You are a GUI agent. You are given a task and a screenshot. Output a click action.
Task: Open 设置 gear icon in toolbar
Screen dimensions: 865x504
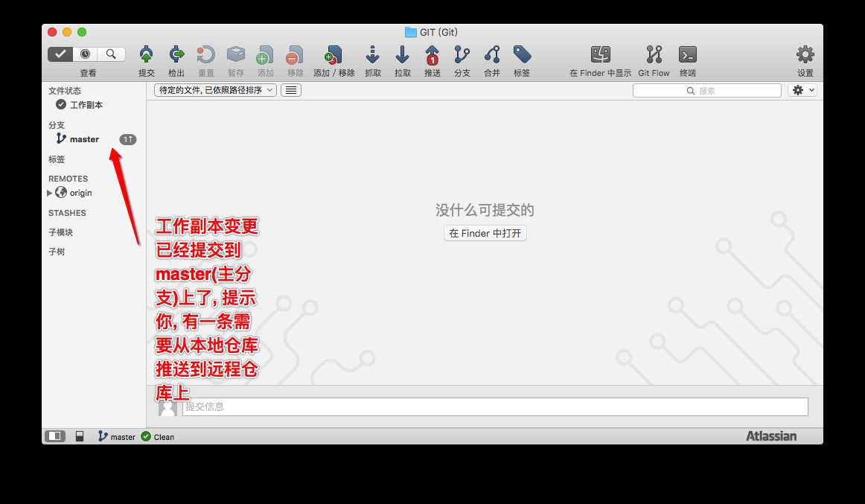805,55
